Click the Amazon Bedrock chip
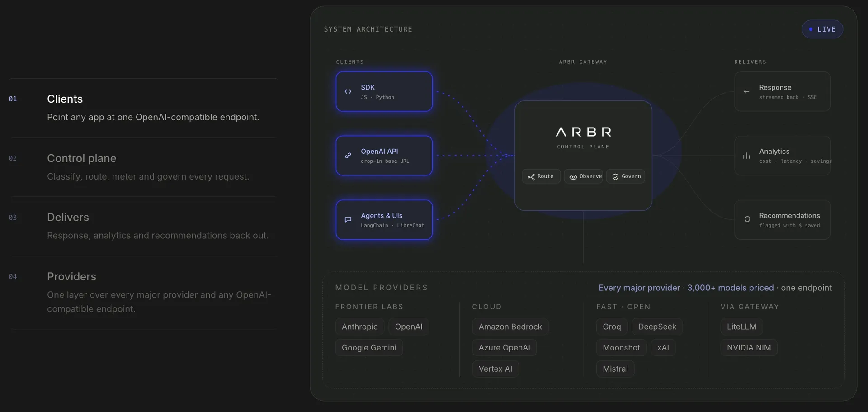The image size is (868, 412). coord(510,327)
